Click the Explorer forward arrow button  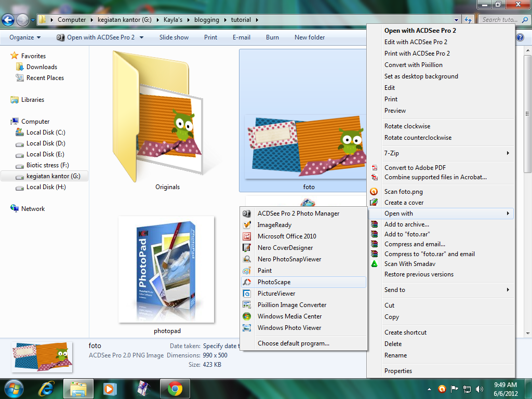22,20
